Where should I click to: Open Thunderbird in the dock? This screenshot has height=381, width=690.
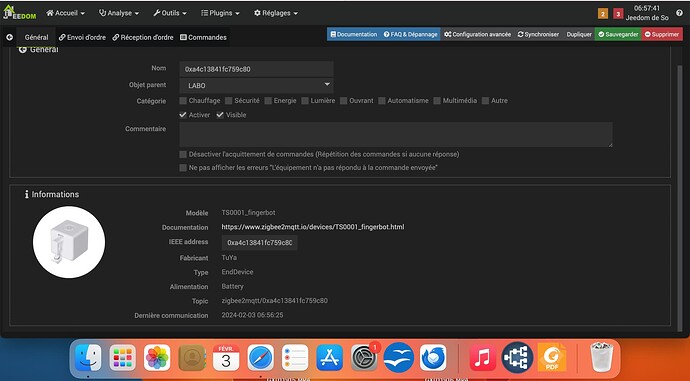coord(433,357)
